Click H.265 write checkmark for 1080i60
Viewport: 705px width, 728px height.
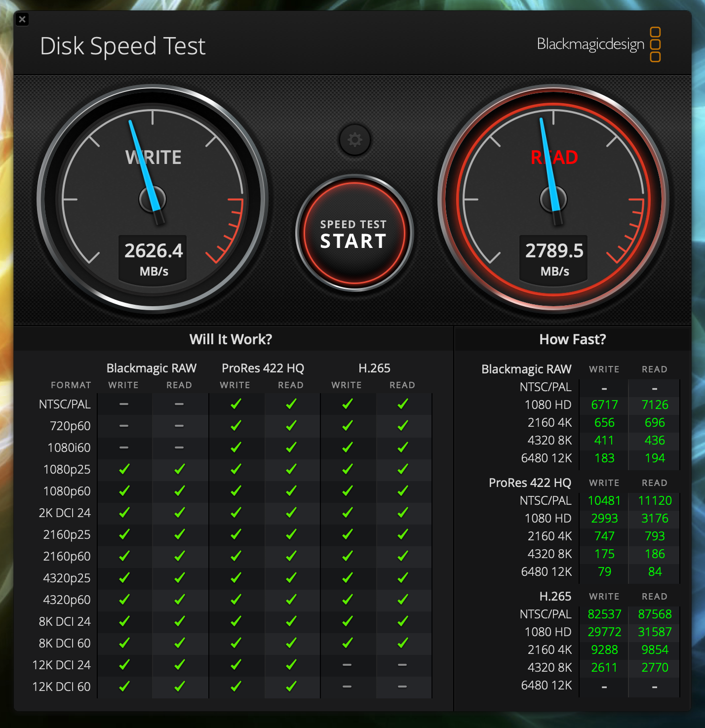(347, 447)
